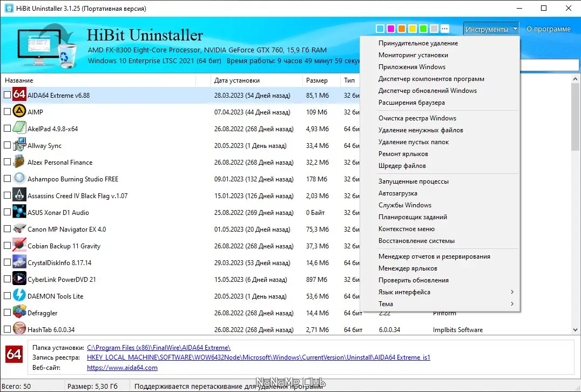Expand the Язык интерфейса submenu
This screenshot has width=581, height=392.
tap(440, 292)
